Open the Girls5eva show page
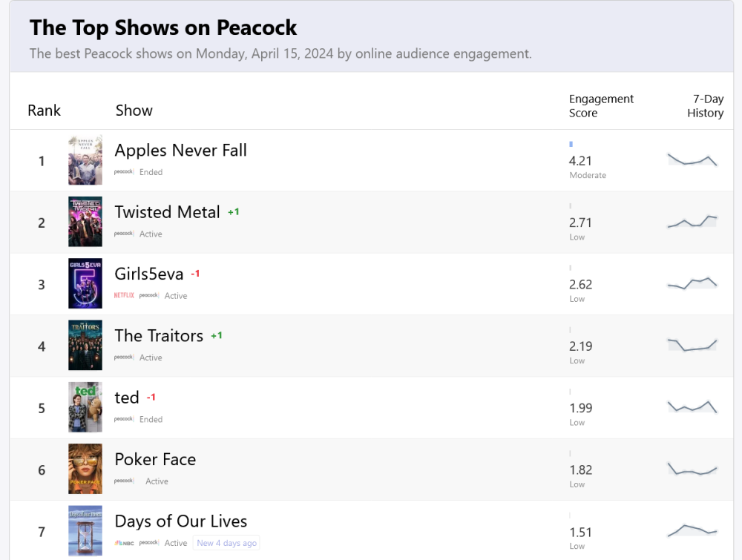This screenshot has height=560, width=742. [x=148, y=274]
